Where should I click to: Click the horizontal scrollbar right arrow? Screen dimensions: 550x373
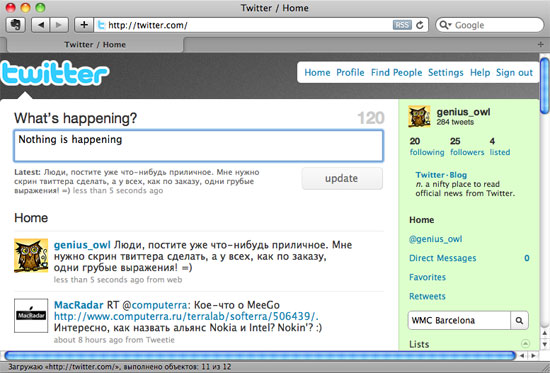pyautogui.click(x=533, y=355)
